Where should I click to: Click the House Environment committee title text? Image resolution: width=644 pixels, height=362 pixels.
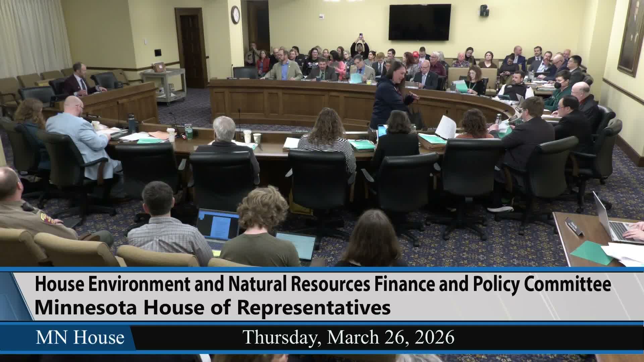tap(323, 284)
